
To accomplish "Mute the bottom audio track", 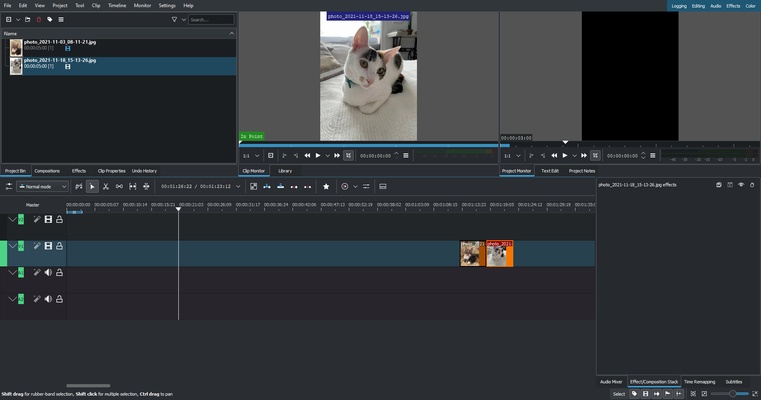I will pyautogui.click(x=48, y=299).
